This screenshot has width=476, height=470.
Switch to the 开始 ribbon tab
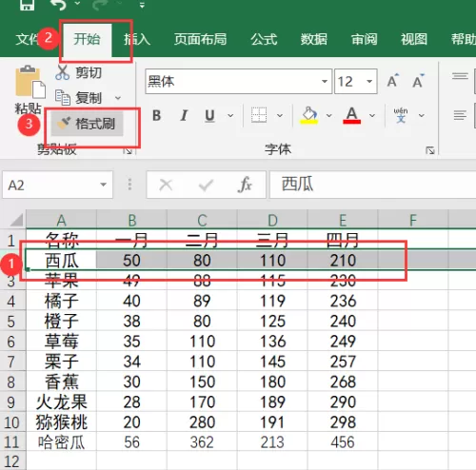[87, 39]
